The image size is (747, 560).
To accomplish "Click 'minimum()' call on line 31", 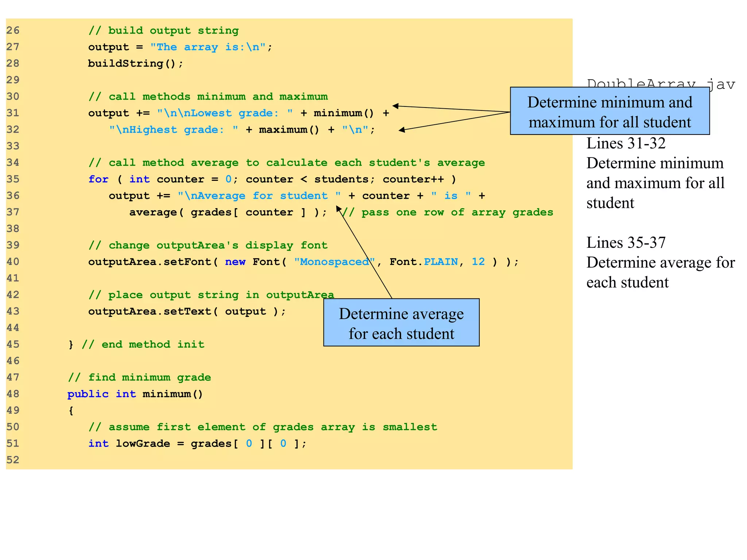I will [x=344, y=113].
